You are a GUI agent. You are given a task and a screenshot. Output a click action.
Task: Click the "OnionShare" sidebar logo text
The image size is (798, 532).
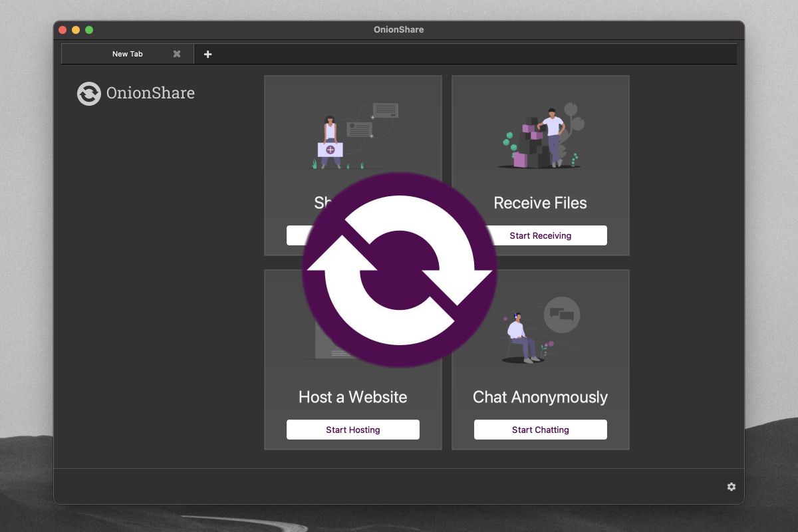point(150,93)
